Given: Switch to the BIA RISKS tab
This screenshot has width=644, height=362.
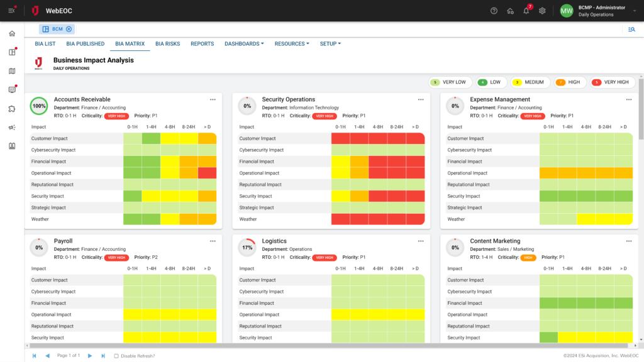Looking at the screenshot, I should [x=167, y=44].
